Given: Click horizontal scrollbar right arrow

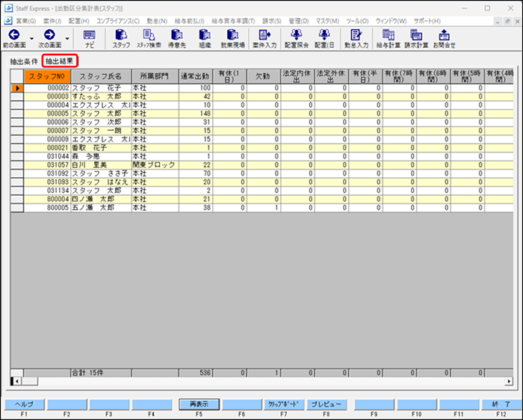Looking at the screenshot, I should 509,381.
